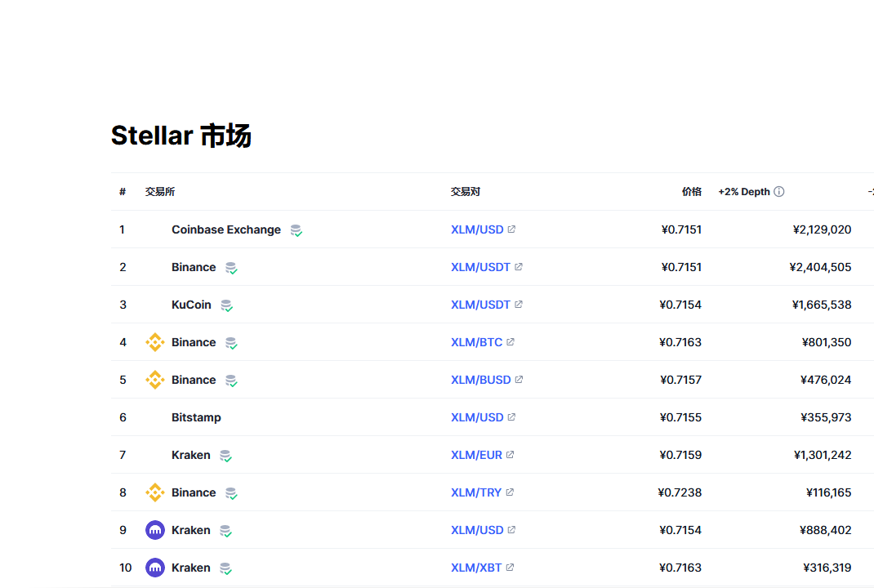Click reserves badge next to Coinbase Exchange
Screen dimensions: 874x588
(x=297, y=230)
